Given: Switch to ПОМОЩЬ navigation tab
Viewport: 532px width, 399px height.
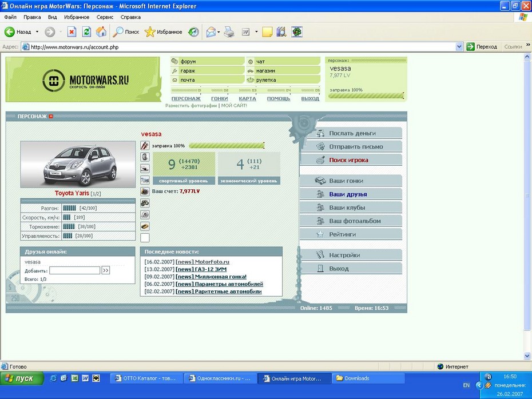Looking at the screenshot, I should 279,98.
